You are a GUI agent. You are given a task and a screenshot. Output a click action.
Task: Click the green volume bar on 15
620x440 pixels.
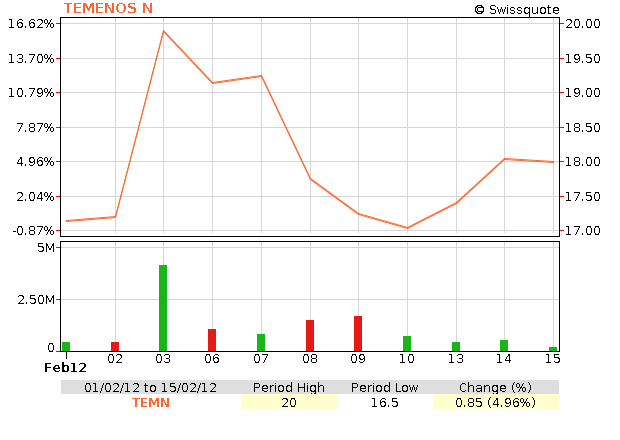tap(553, 349)
